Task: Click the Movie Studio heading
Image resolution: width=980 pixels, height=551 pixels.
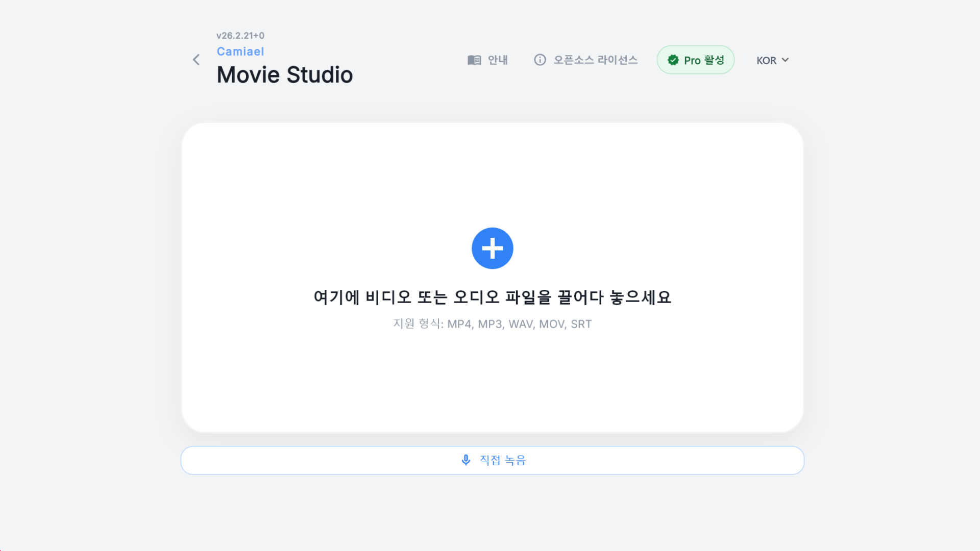Action: (x=285, y=74)
